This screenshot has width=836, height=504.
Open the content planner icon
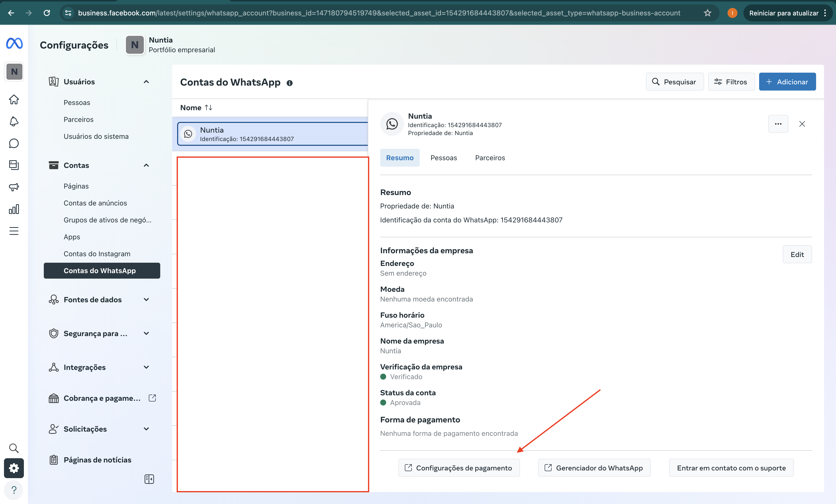(x=14, y=165)
